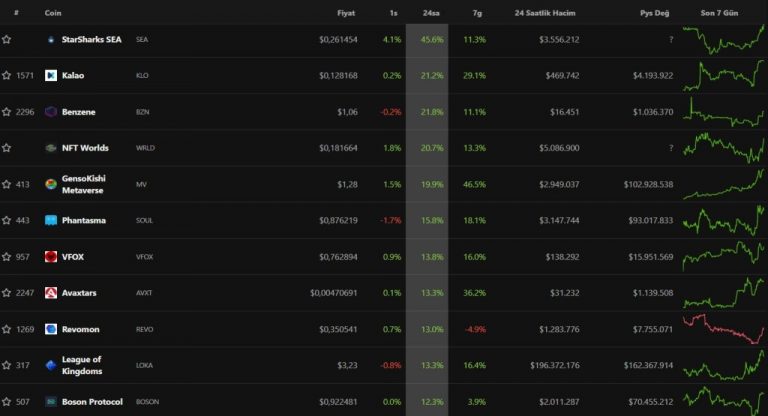Image resolution: width=768 pixels, height=416 pixels.
Task: Open NFT Worlds 7-day sparkline chart
Action: click(x=723, y=147)
